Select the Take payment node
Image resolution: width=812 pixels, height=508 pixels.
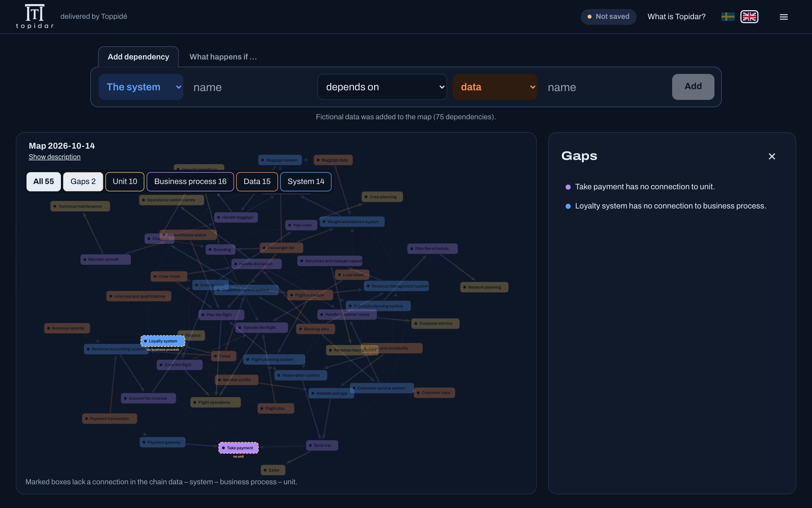(x=239, y=448)
